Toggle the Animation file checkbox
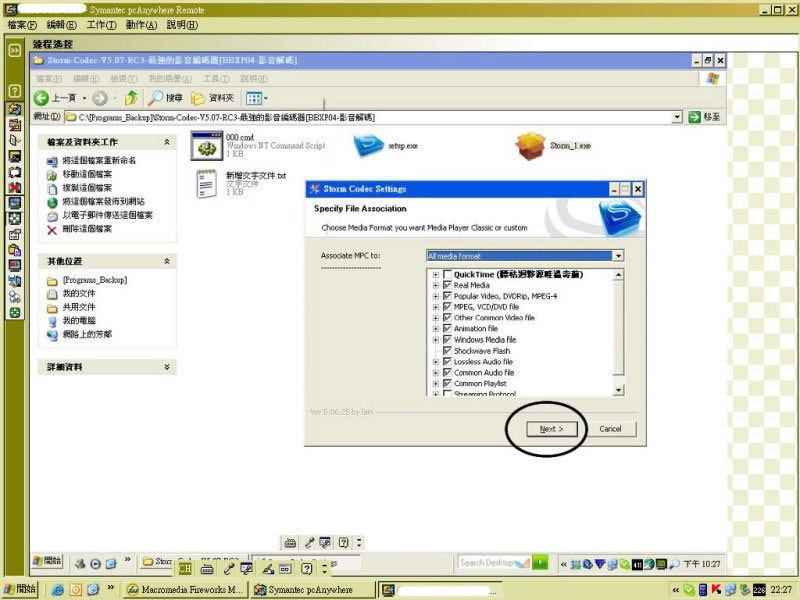800x600 pixels. click(447, 329)
